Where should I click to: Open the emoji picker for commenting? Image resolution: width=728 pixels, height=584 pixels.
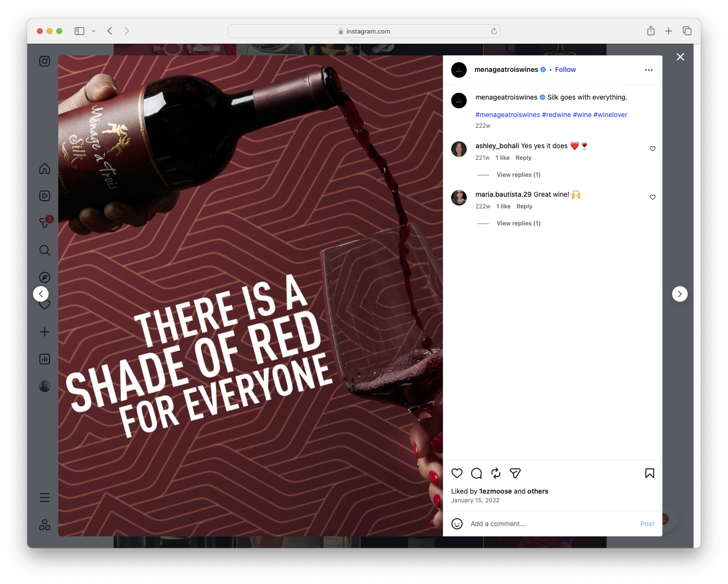[x=457, y=524]
